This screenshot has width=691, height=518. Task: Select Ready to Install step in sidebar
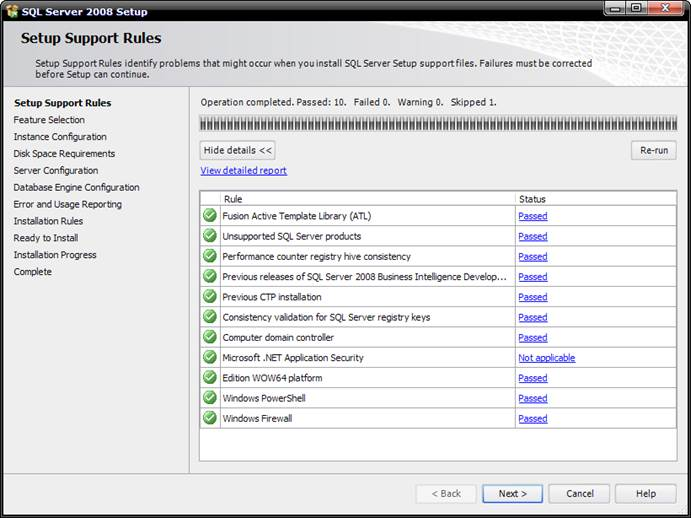(x=46, y=238)
